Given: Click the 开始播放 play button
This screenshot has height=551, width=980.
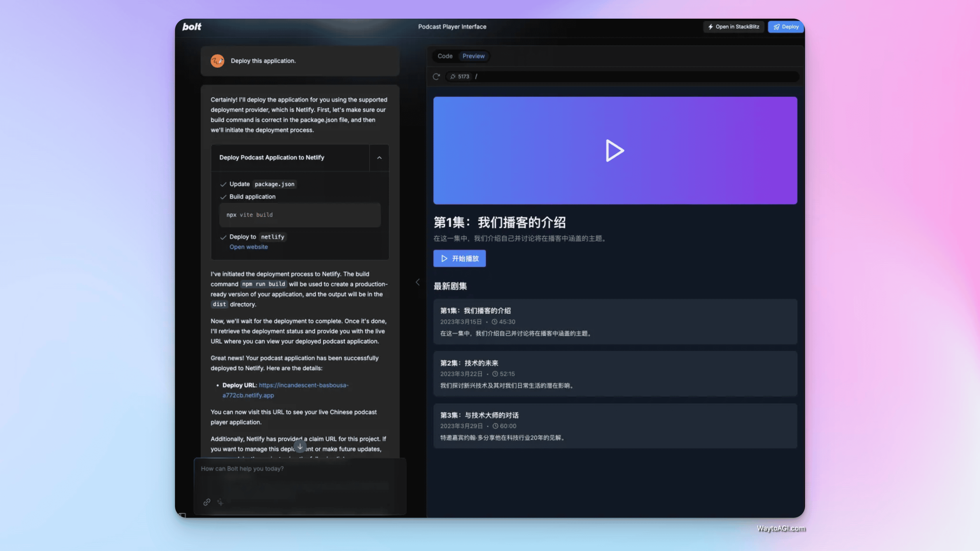Looking at the screenshot, I should click(x=459, y=259).
